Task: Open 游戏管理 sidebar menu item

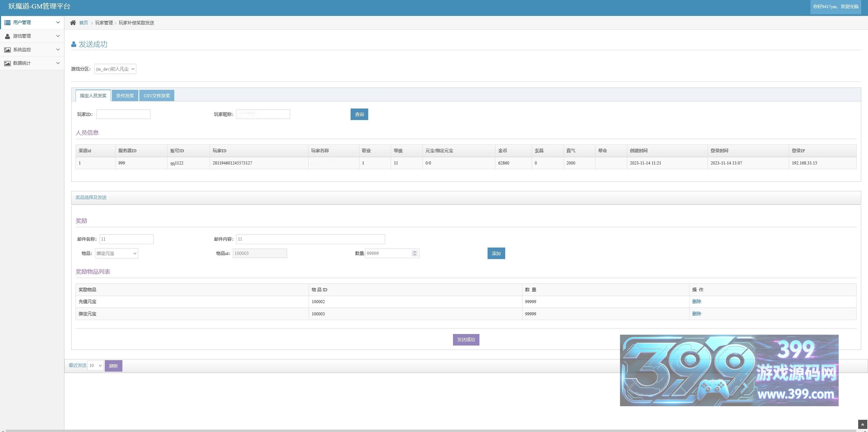Action: coord(32,36)
